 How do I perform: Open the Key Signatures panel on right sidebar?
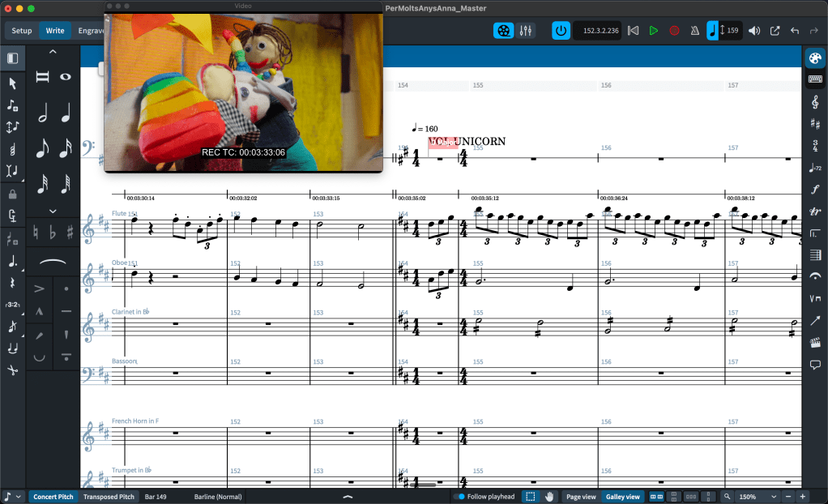[x=815, y=123]
